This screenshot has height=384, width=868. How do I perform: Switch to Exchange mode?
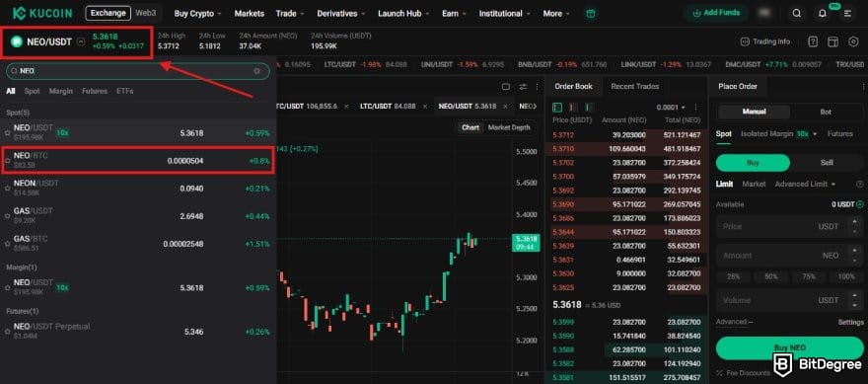[108, 13]
